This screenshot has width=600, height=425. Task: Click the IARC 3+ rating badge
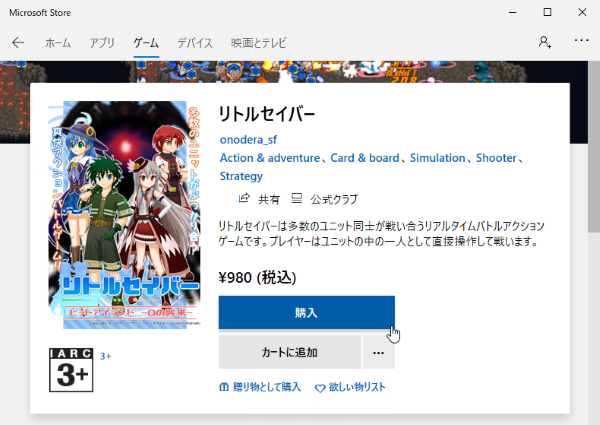(71, 370)
